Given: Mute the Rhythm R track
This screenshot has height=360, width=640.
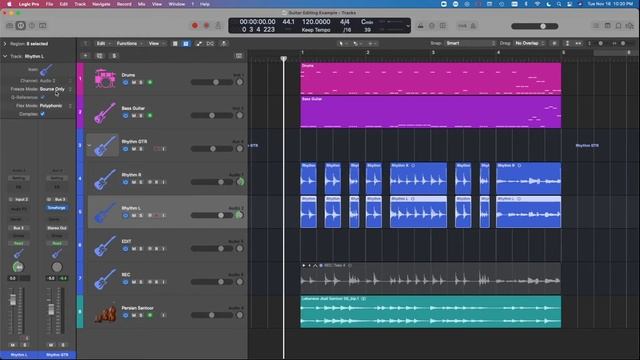Looking at the screenshot, I should [x=133, y=182].
